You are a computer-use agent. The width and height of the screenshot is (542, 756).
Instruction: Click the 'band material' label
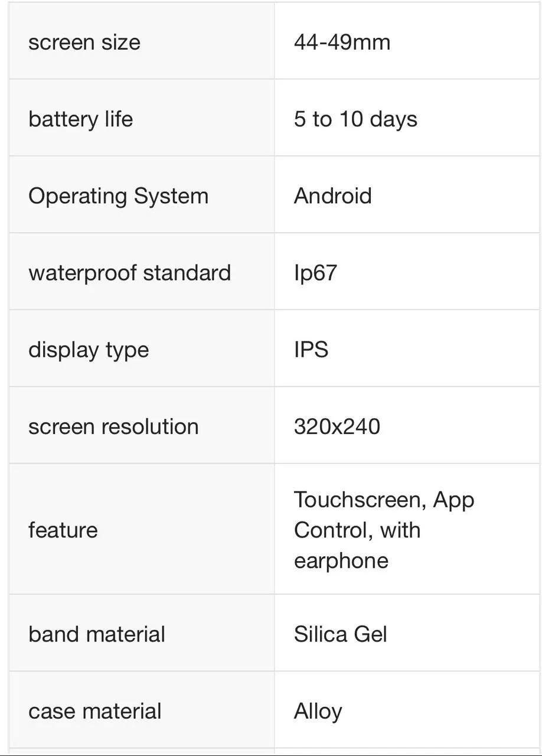[97, 634]
